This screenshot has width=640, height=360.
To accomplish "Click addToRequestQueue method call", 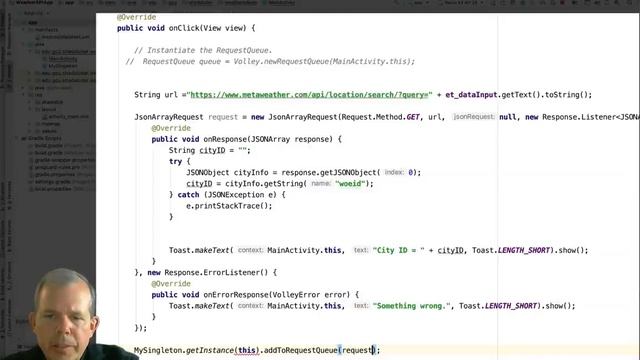I will [x=301, y=350].
